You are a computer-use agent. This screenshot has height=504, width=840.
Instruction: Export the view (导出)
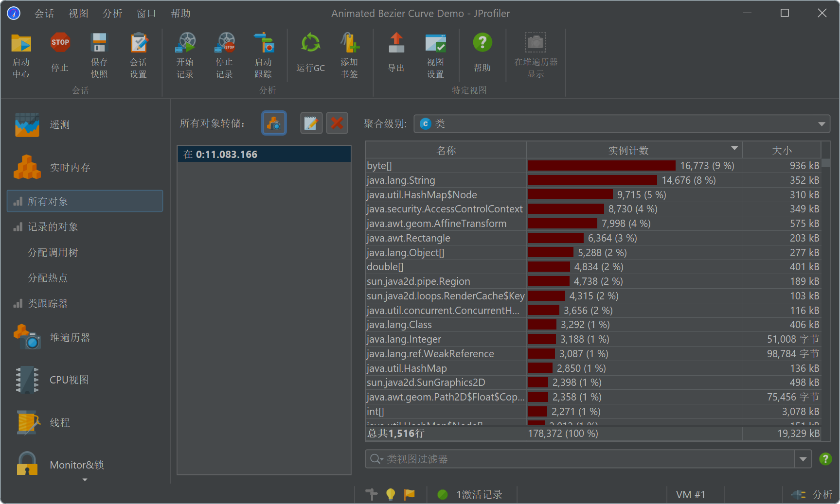point(396,52)
